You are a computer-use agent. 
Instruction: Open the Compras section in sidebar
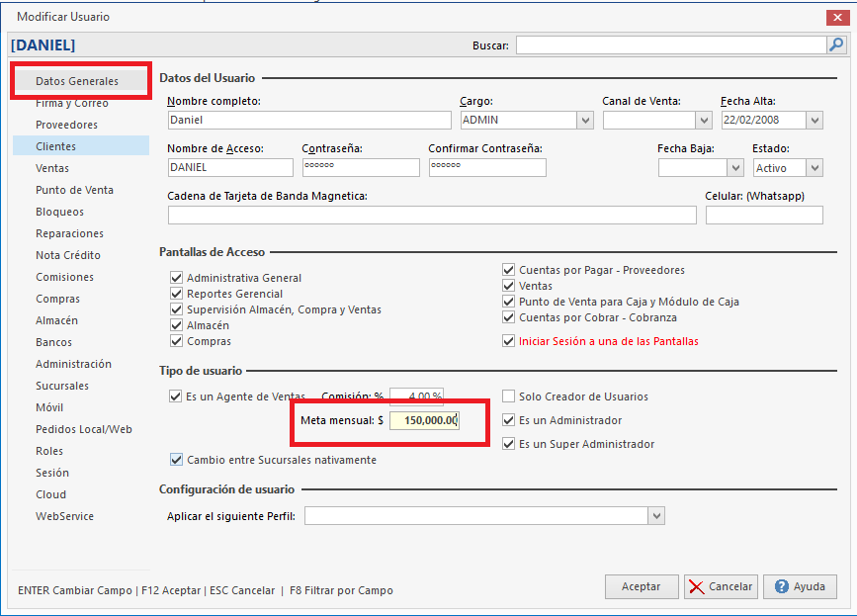click(x=81, y=299)
